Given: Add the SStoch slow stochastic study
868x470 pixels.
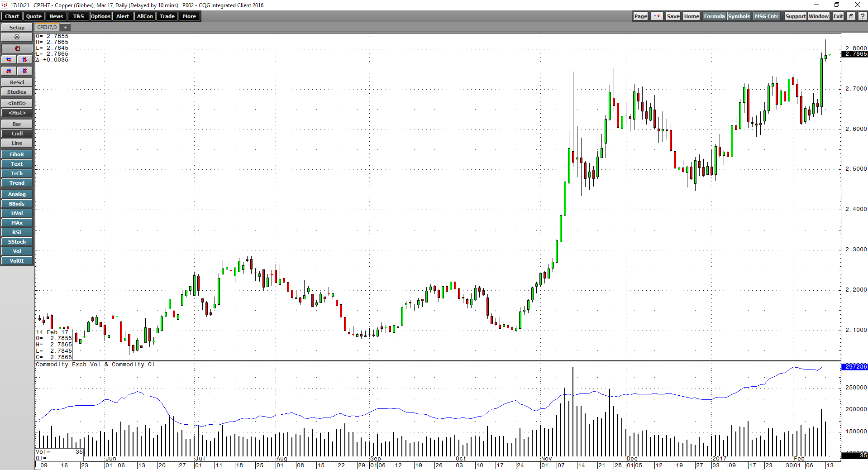Looking at the screenshot, I should (17, 242).
